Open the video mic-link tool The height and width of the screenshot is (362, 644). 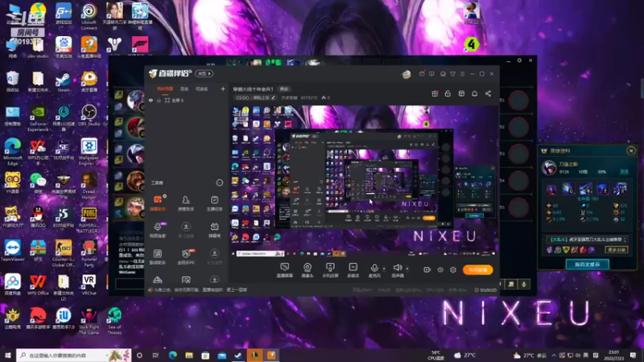pyautogui.click(x=158, y=230)
